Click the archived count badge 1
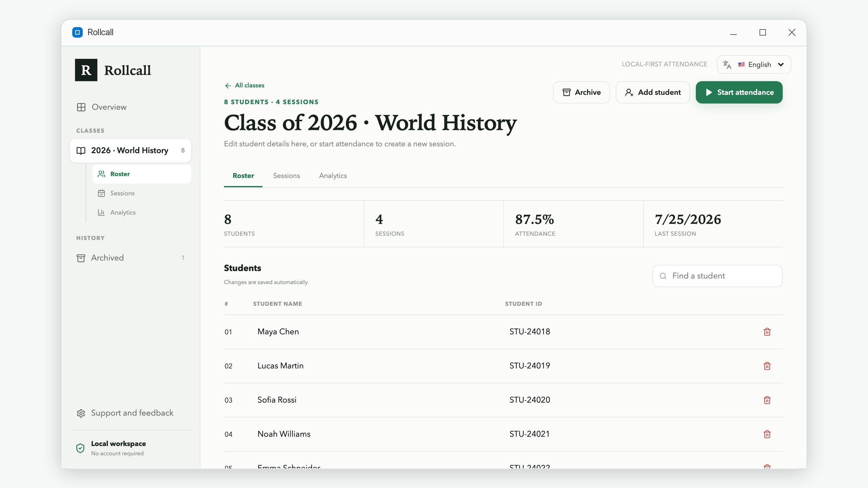 (183, 258)
